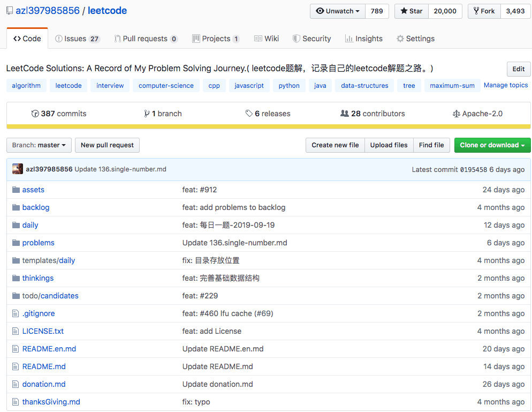Screen dimensions: 532x412
Task: Click the folder icon for problems
Action: 16,243
